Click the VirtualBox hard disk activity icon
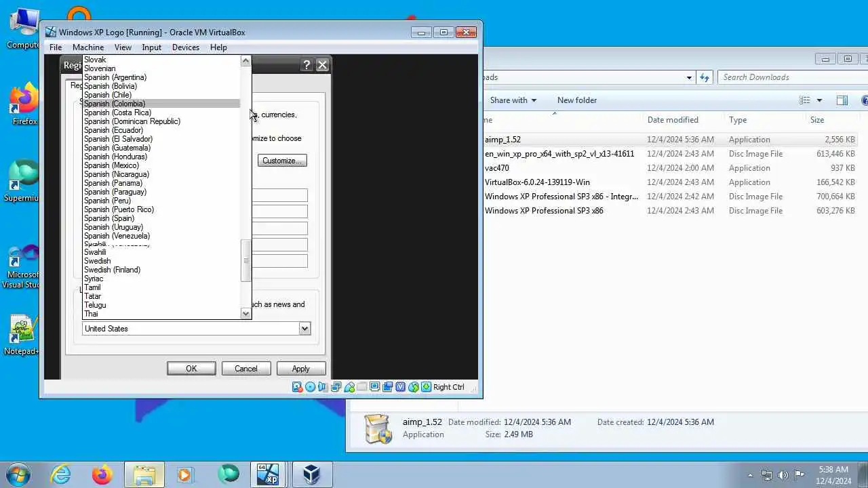Viewport: 868px width, 488px height. coord(297,387)
